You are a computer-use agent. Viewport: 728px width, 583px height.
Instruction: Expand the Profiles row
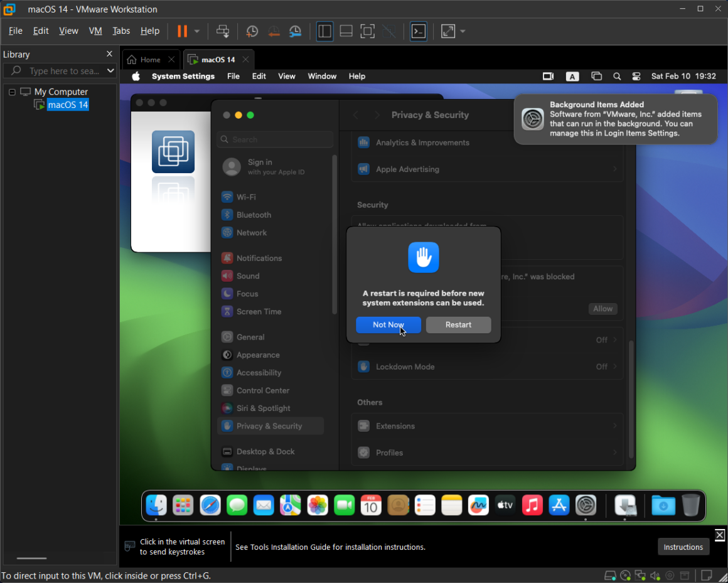point(487,452)
